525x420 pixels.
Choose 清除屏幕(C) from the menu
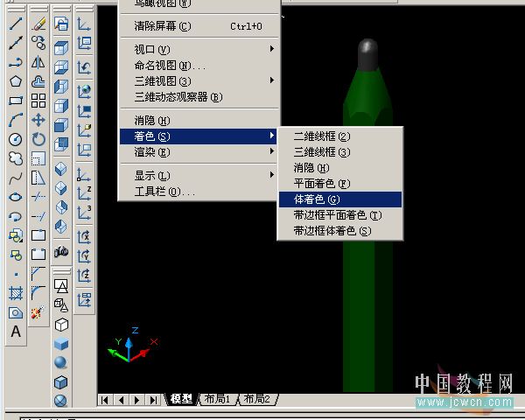[x=199, y=26]
